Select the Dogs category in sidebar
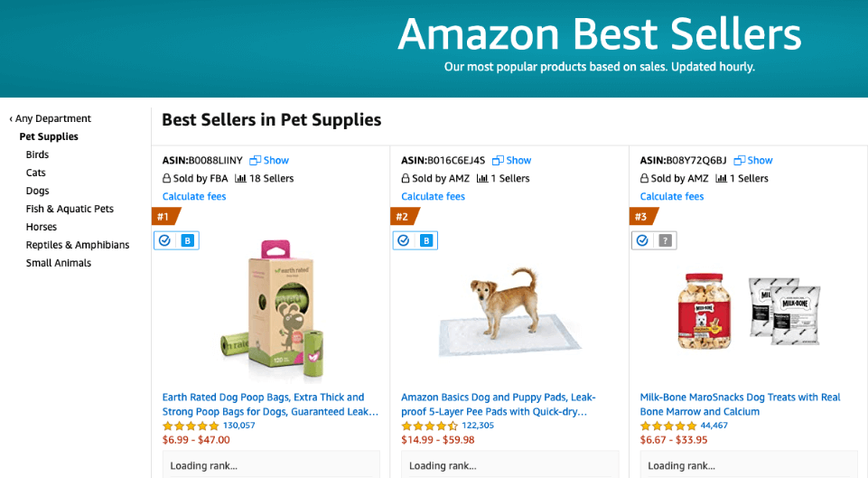The height and width of the screenshot is (478, 868). (x=38, y=191)
